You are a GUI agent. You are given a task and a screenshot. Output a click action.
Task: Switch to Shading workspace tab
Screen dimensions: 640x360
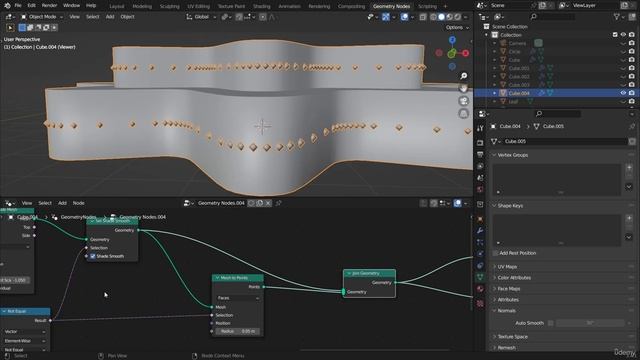(x=262, y=7)
